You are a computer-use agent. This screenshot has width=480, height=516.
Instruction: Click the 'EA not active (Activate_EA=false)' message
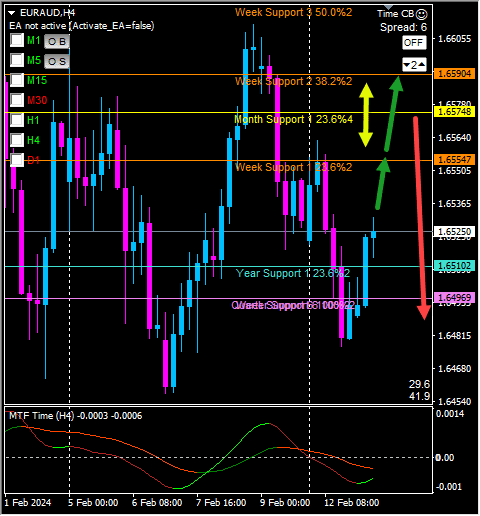click(82, 26)
